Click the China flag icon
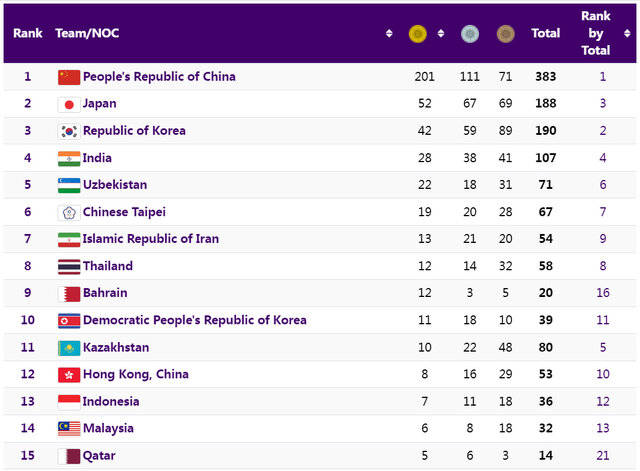 (69, 77)
